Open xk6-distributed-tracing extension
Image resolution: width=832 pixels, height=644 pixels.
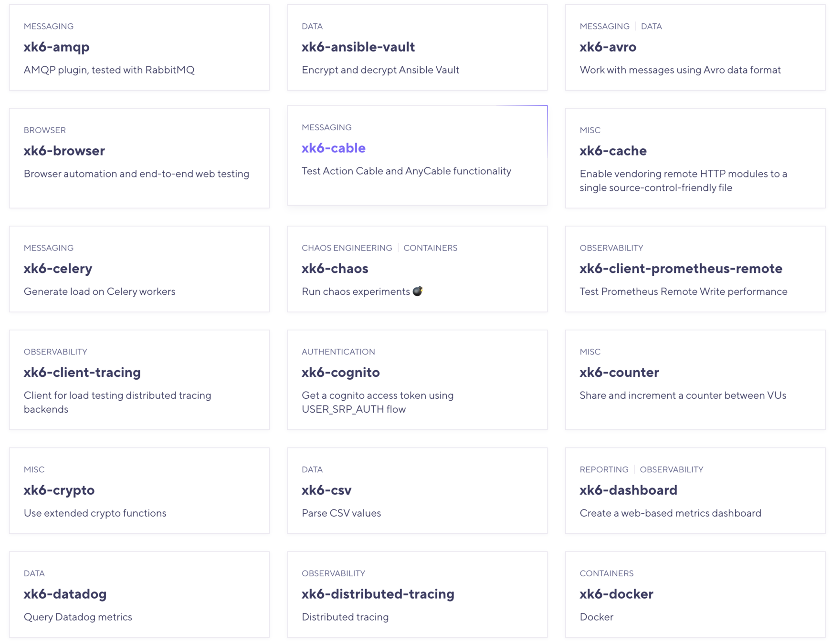[378, 594]
